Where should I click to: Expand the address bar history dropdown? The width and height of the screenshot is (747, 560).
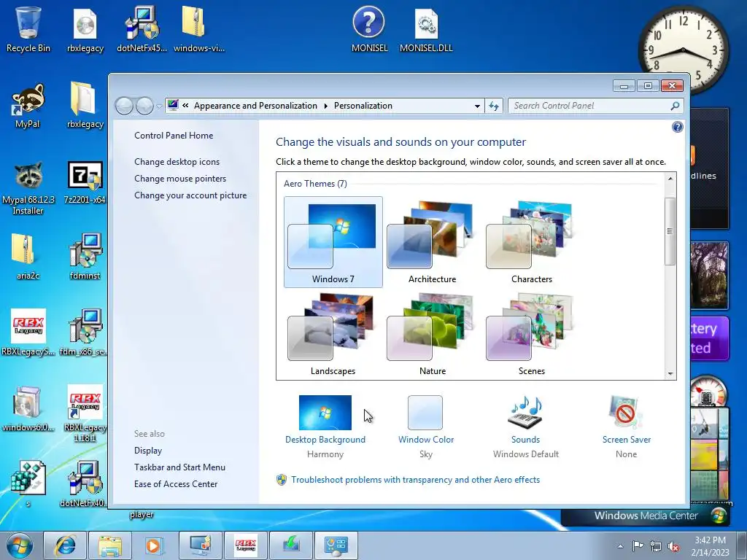point(477,106)
